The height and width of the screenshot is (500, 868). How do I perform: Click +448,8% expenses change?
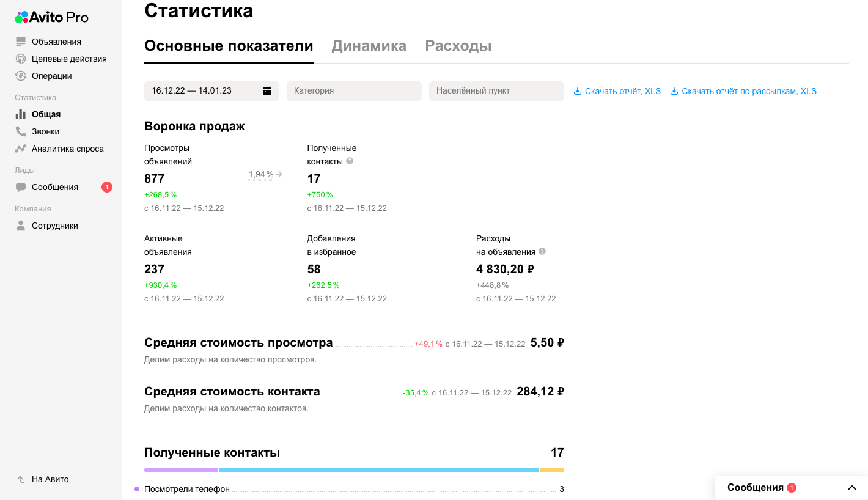point(493,285)
